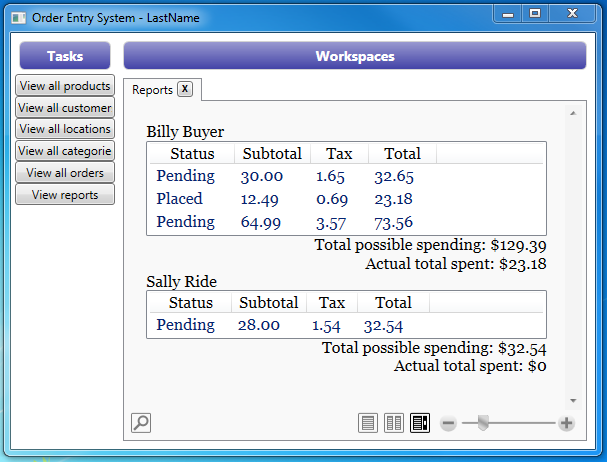The image size is (607, 462).
Task: Click the View reports button
Action: 65,195
